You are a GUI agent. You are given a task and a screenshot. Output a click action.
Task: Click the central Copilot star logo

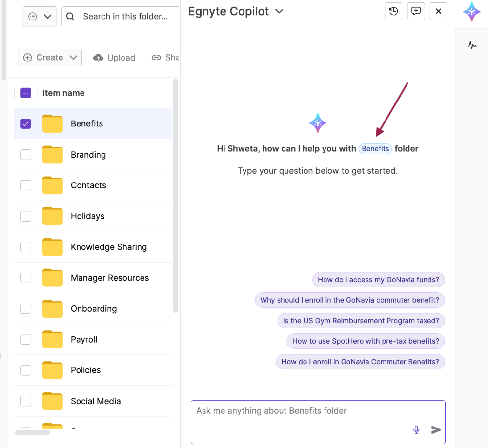click(x=318, y=123)
